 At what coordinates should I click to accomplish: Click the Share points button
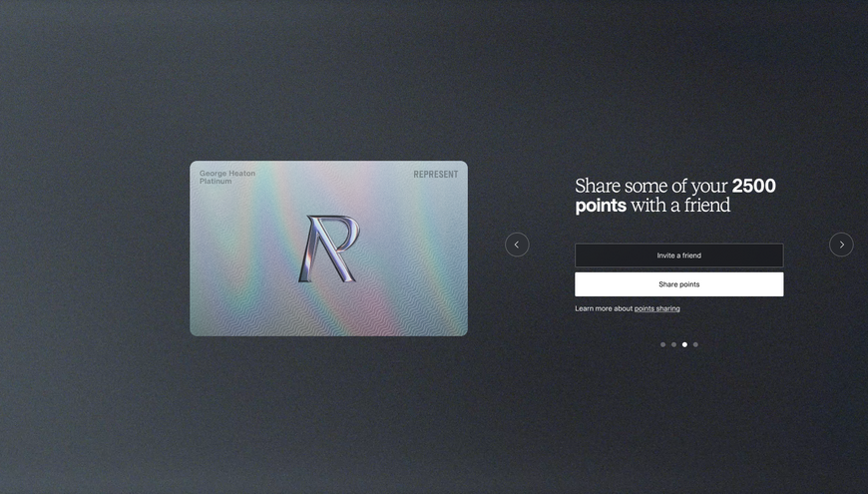click(678, 284)
